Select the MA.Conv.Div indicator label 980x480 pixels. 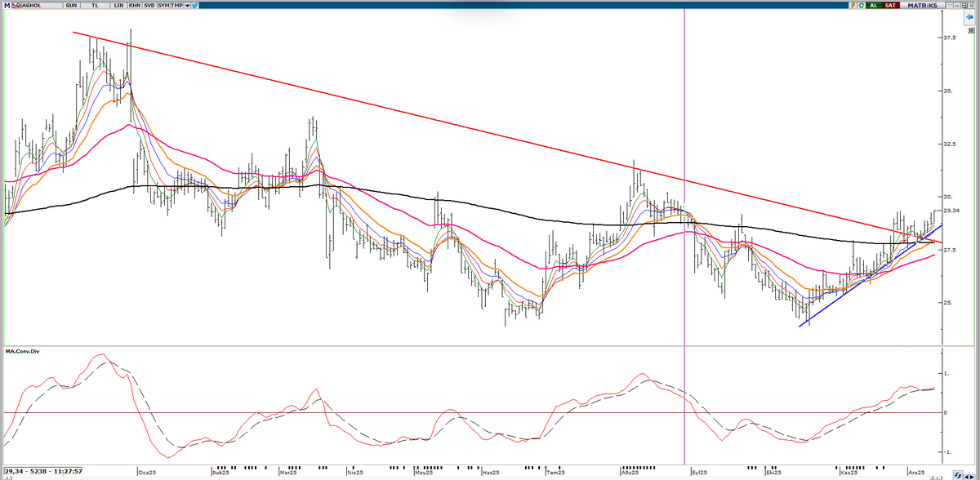point(23,352)
